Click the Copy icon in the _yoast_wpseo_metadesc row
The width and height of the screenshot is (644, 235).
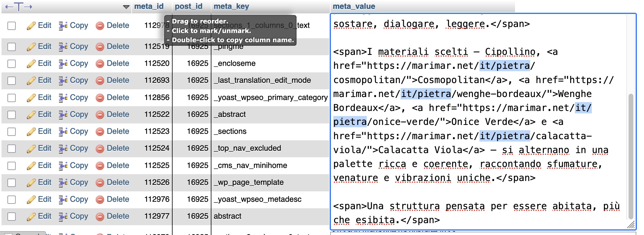(x=63, y=200)
